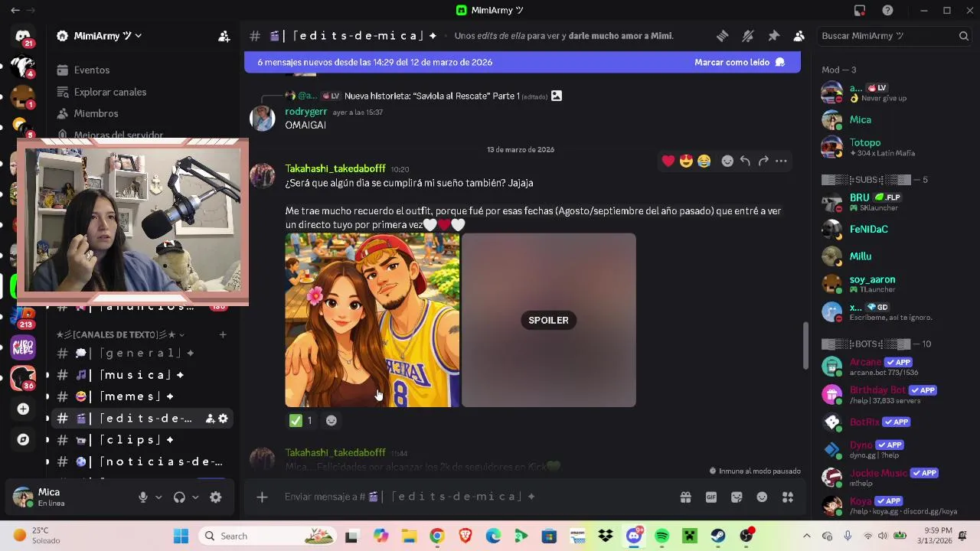980x551 pixels.
Task: Expand MimiArmy server dropdown menu
Action: 139,36
